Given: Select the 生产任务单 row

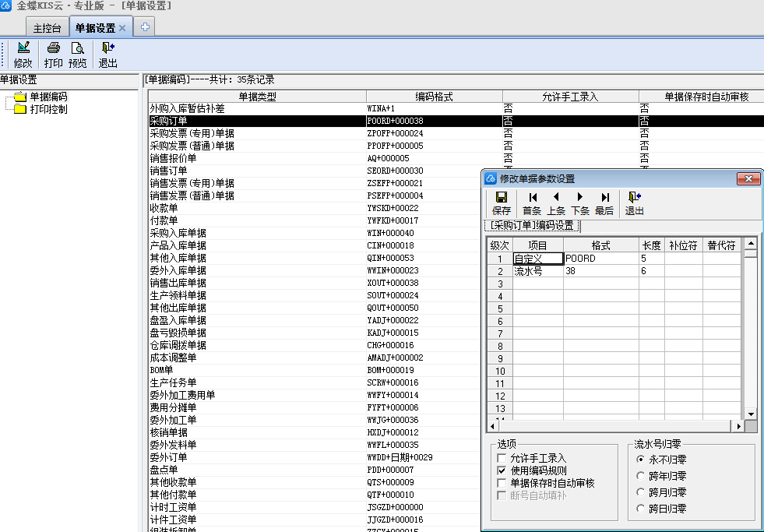Looking at the screenshot, I should pos(315,383).
